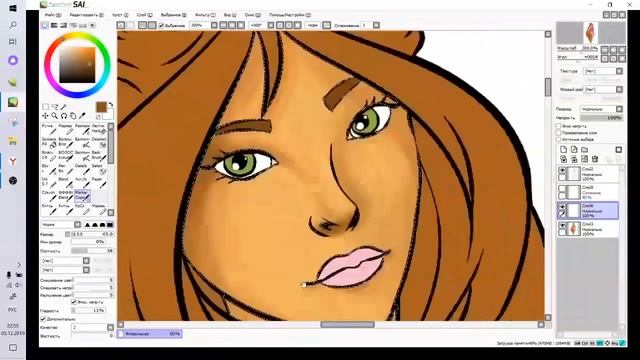Viewport: 640px width, 360px height.
Task: Select layer Слой2 in layer list
Action: (588, 174)
